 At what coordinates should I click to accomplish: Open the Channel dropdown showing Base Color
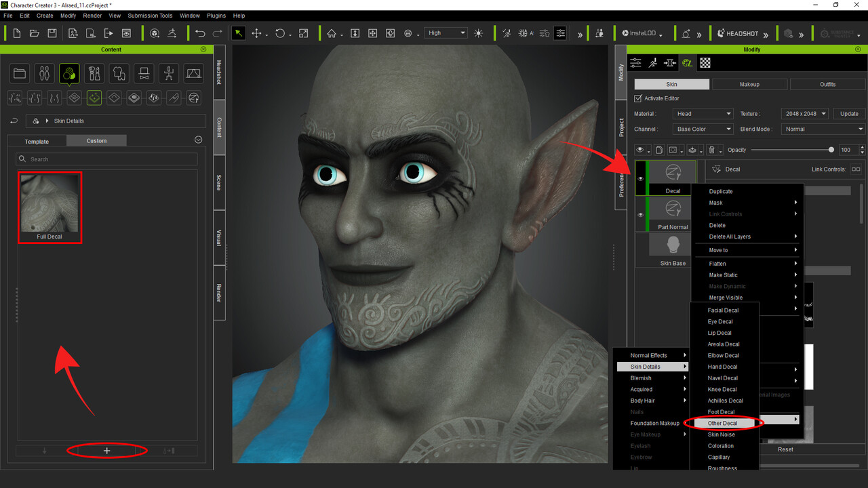703,129
